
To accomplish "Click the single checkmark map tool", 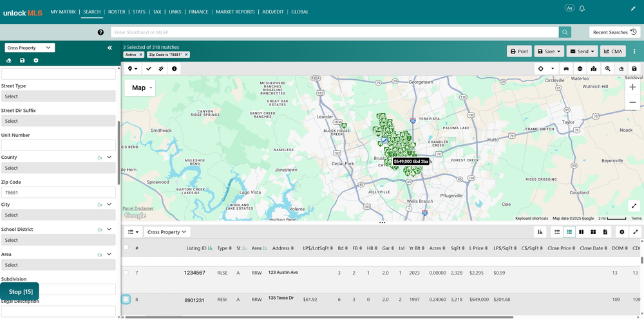I will tap(149, 68).
